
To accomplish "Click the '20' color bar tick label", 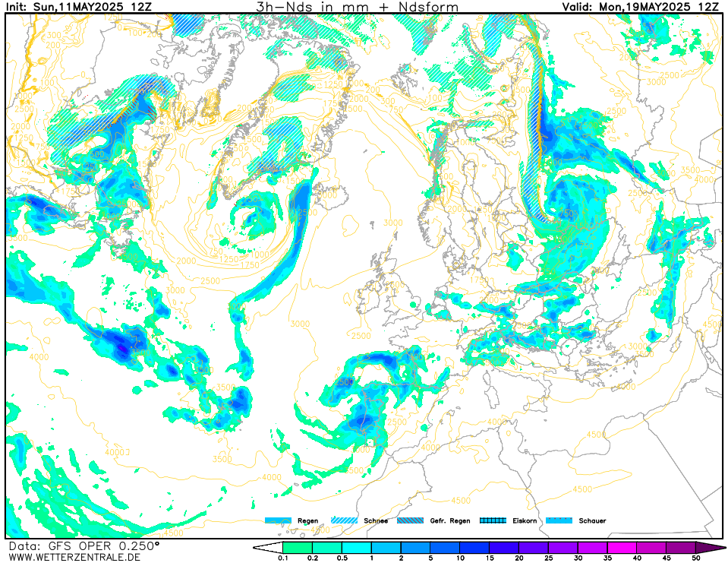I will click(519, 558).
